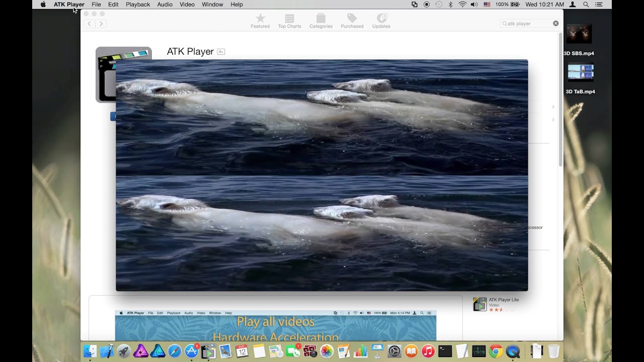Click the clock showing Wed 10:21 AM
The height and width of the screenshot is (362, 644).
[x=544, y=5]
